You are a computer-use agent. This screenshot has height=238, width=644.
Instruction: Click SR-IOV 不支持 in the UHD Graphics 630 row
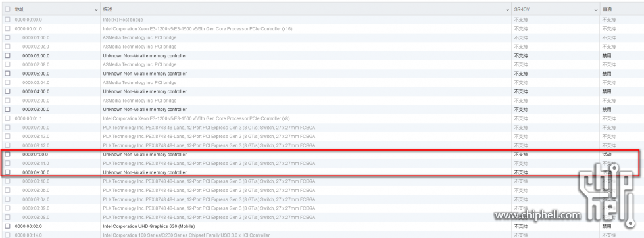click(x=521, y=226)
